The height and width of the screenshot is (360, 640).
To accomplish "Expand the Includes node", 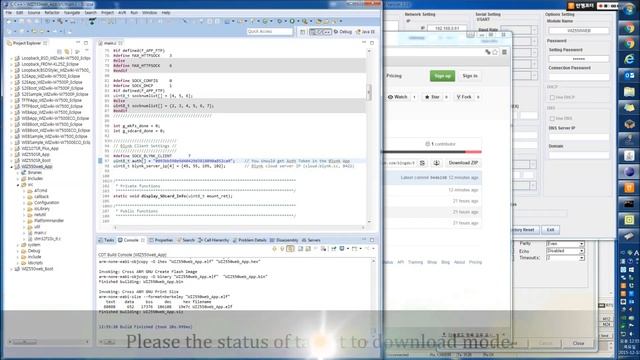I will coord(18,179).
